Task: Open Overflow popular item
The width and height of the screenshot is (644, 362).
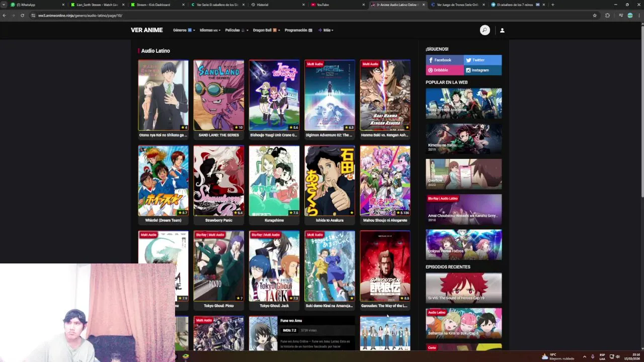Action: click(463, 174)
